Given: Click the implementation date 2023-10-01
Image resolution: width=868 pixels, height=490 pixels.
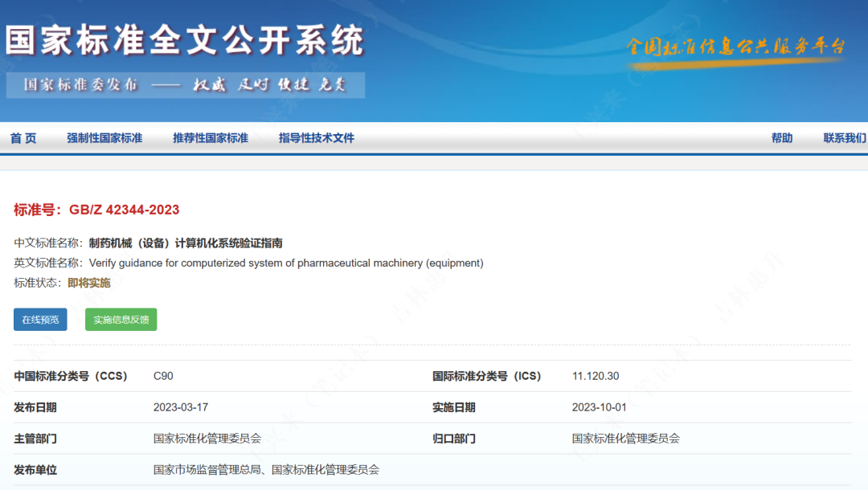Looking at the screenshot, I should click(599, 407).
